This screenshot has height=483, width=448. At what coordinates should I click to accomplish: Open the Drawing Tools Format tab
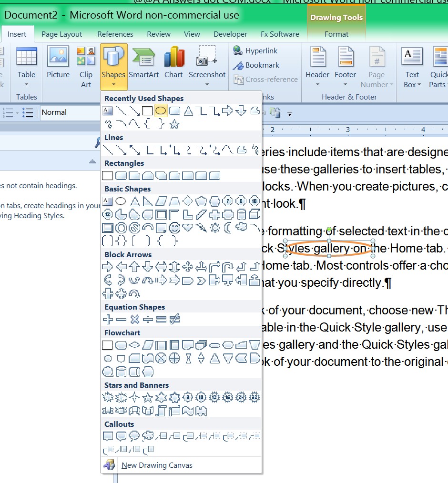336,34
